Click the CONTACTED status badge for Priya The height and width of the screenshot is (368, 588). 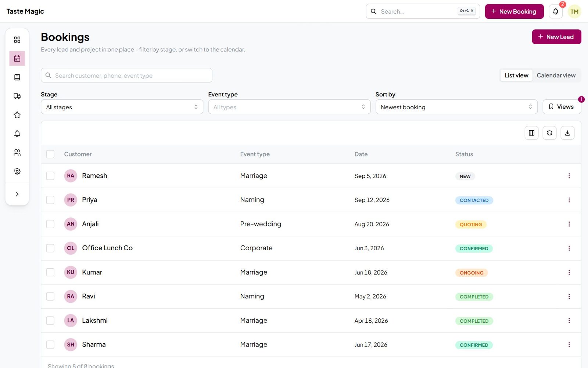474,200
